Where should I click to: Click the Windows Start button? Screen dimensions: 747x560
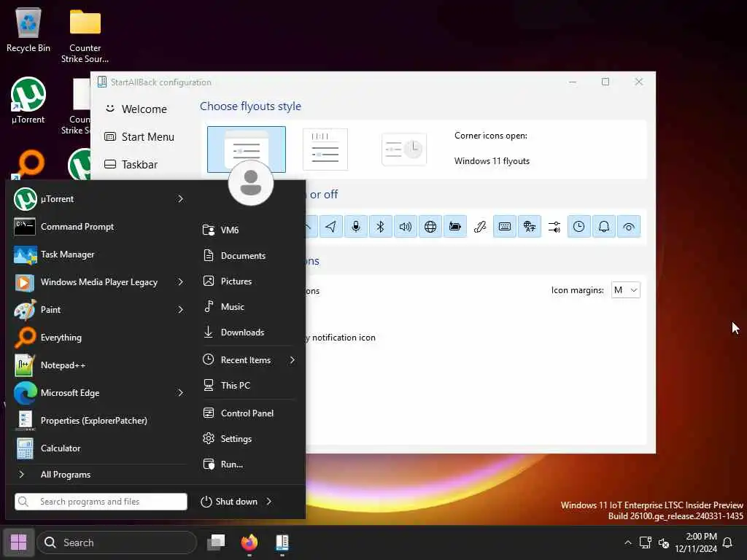(x=18, y=542)
